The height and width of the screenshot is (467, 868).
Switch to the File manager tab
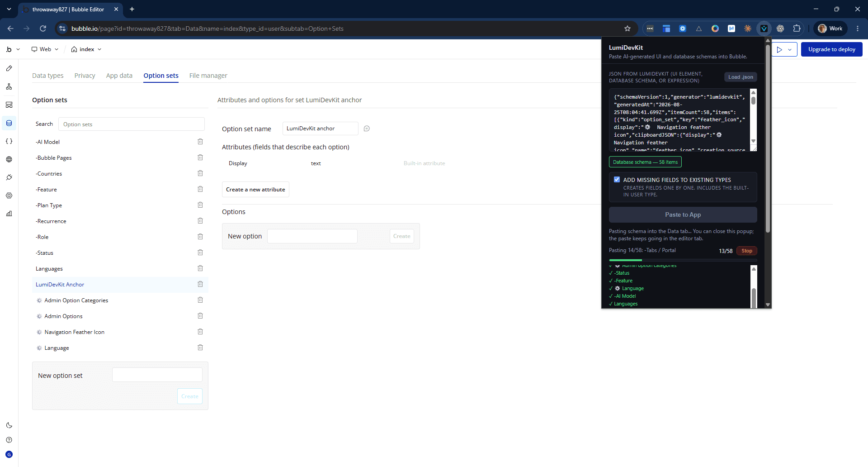(x=208, y=76)
